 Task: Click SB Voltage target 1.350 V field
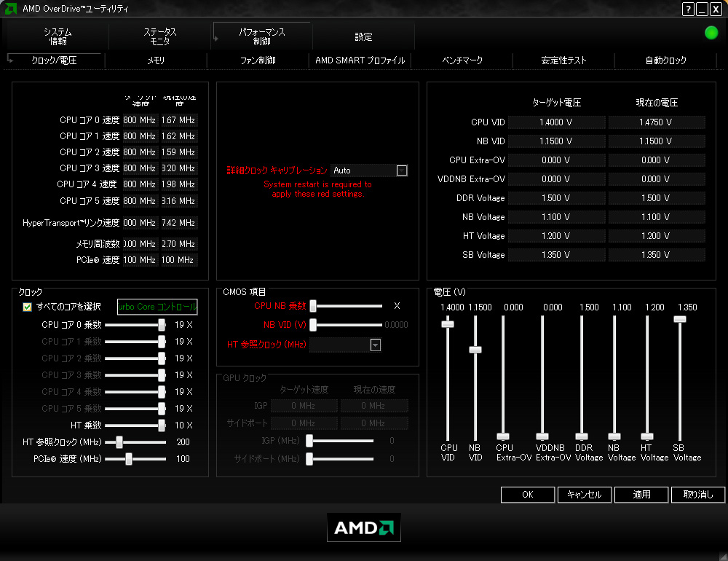click(556, 255)
